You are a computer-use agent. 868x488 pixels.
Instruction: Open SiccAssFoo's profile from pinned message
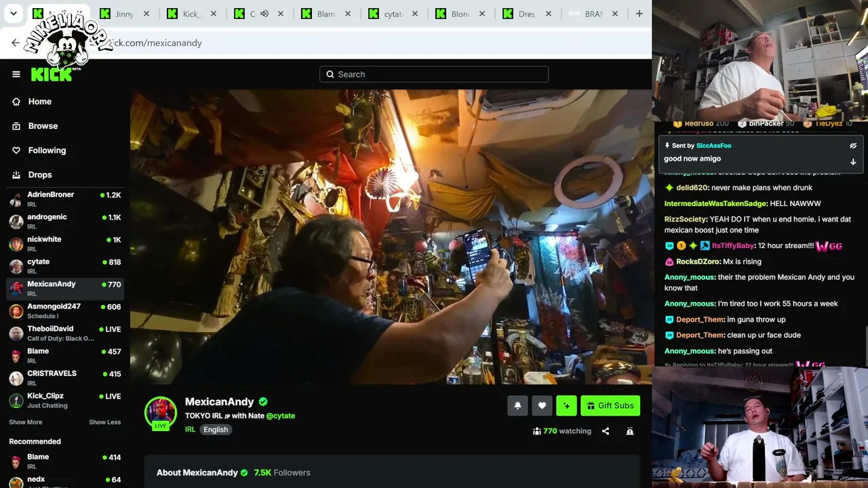[713, 146]
